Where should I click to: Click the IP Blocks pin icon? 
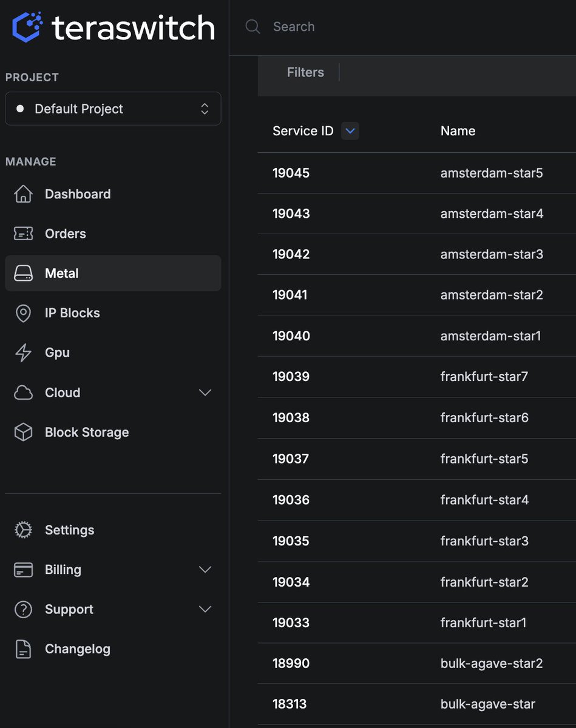pyautogui.click(x=23, y=313)
